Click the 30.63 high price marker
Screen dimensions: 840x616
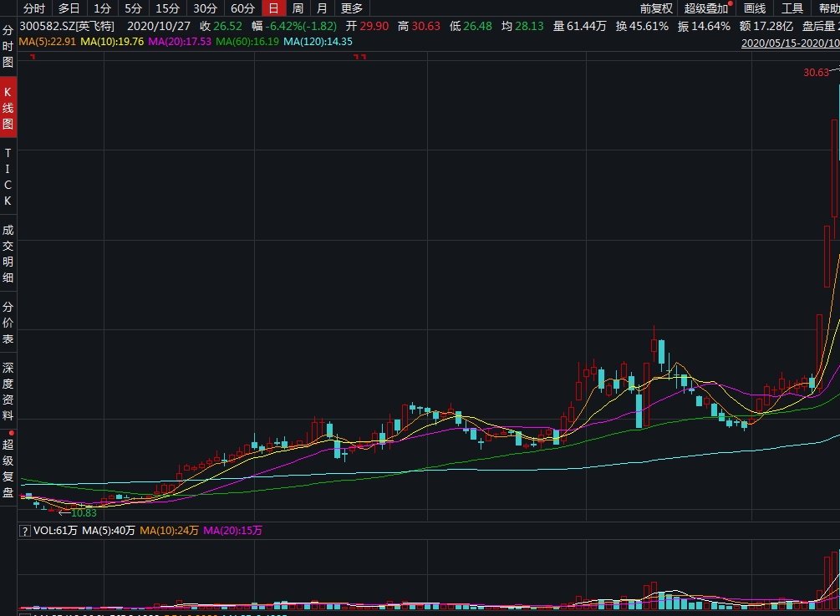point(816,73)
